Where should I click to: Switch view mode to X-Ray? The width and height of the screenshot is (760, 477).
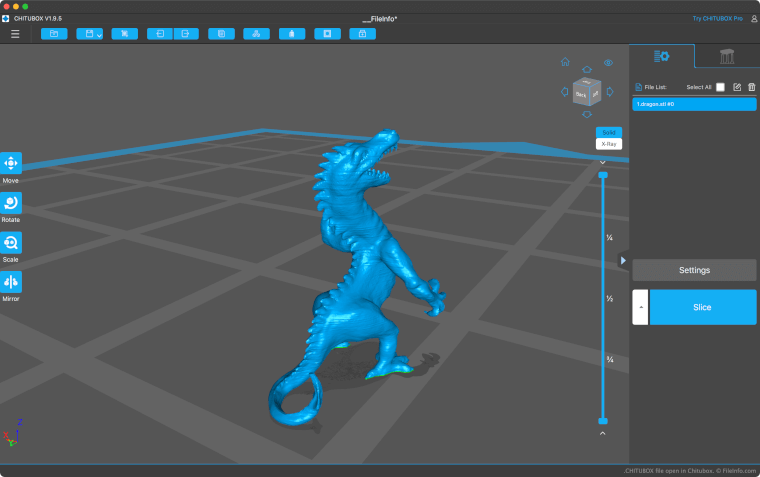tap(608, 144)
